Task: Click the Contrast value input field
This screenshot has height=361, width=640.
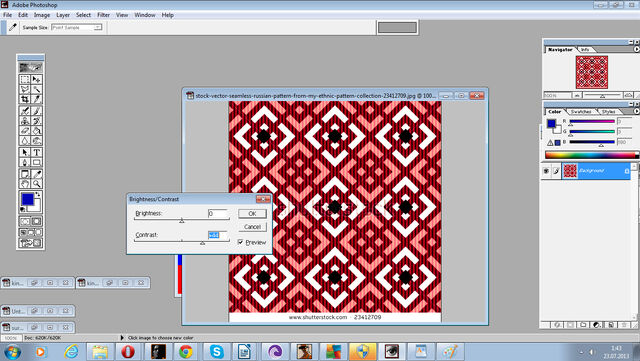Action: pos(218,235)
